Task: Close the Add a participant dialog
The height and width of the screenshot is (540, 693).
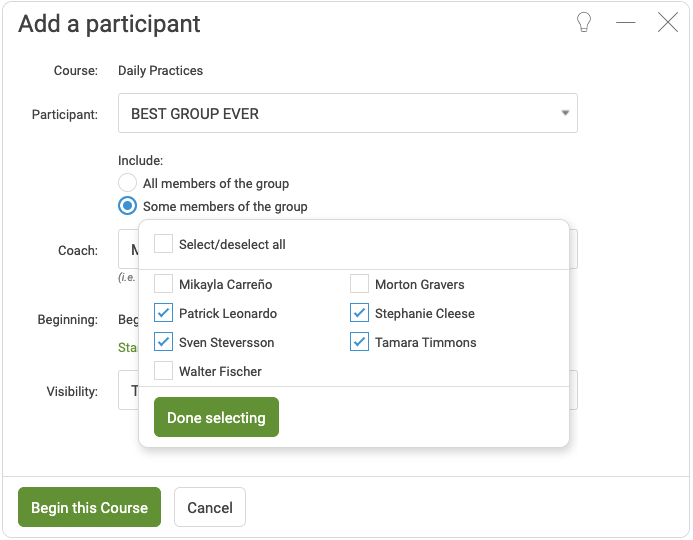Action: (667, 22)
